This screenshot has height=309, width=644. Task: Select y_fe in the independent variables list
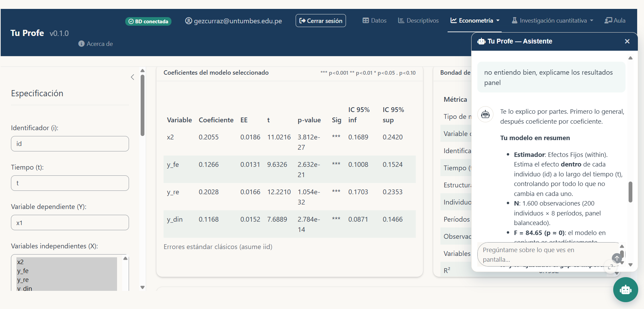pos(67,271)
